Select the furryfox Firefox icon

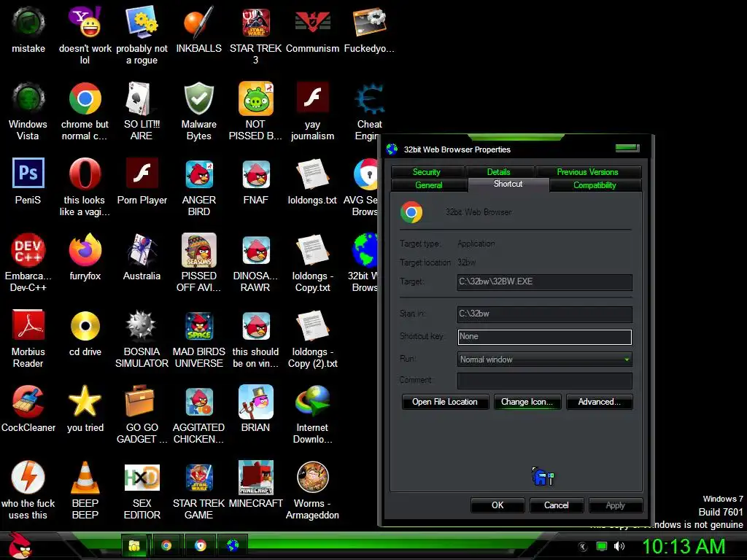tap(85, 256)
